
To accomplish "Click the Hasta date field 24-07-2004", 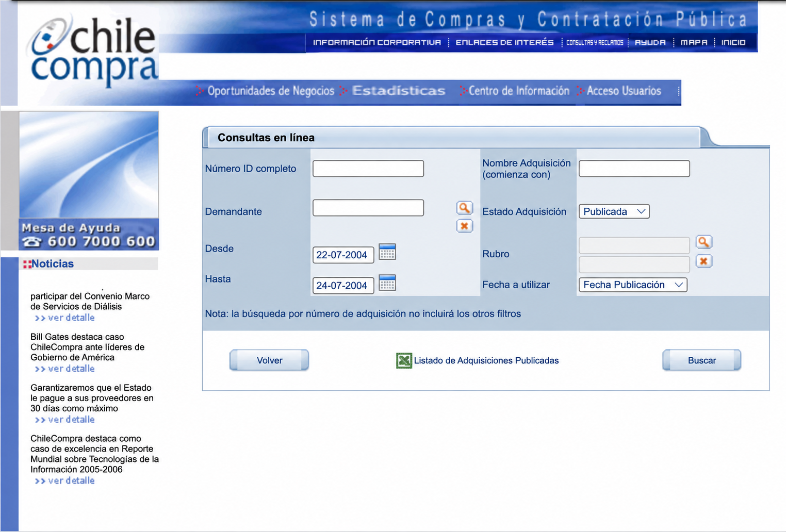I will [343, 285].
